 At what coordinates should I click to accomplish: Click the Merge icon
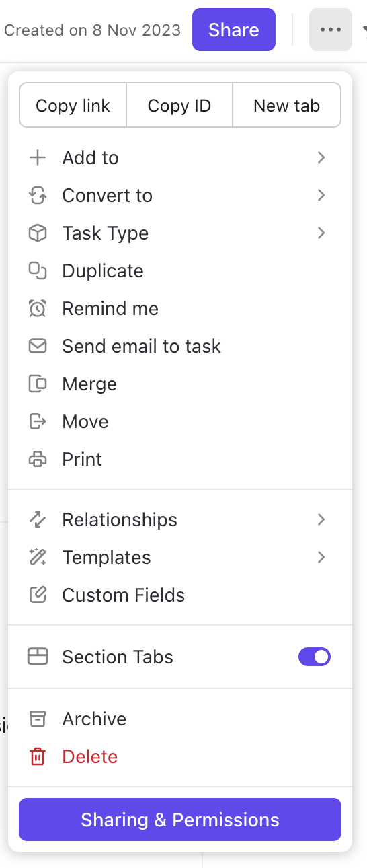click(38, 384)
